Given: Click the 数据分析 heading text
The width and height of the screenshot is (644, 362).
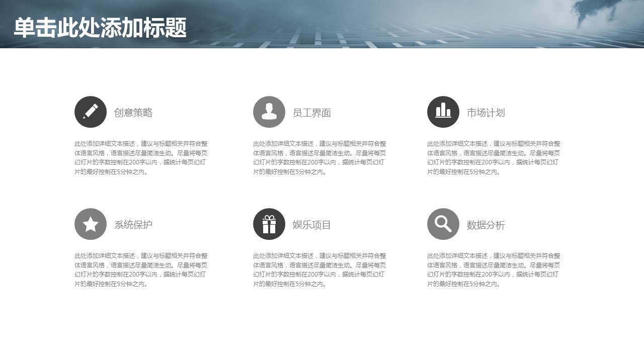Looking at the screenshot, I should point(486,225).
